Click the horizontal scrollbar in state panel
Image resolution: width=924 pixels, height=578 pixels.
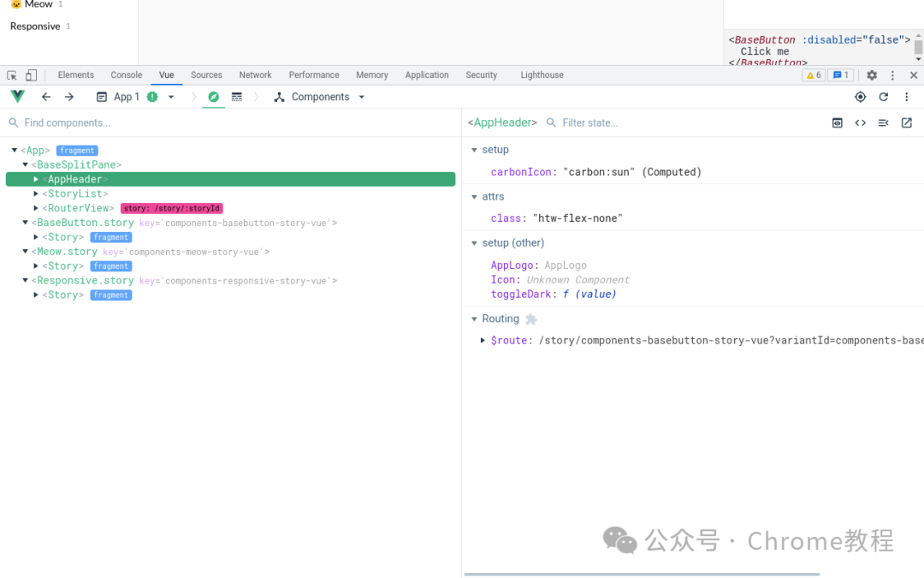tap(642, 574)
